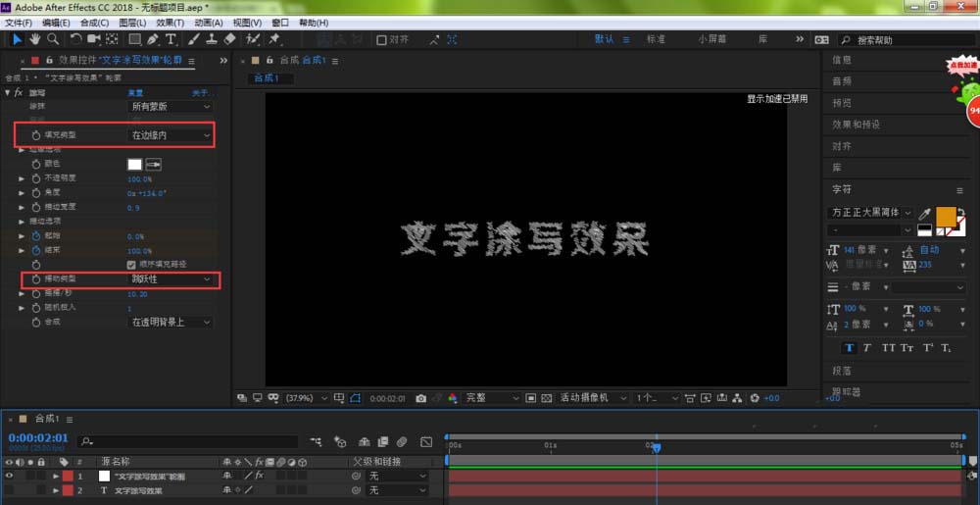Open the 涂抹 dropdown showing 所有蒙版
Viewport: 980px width, 505px height.
point(171,107)
